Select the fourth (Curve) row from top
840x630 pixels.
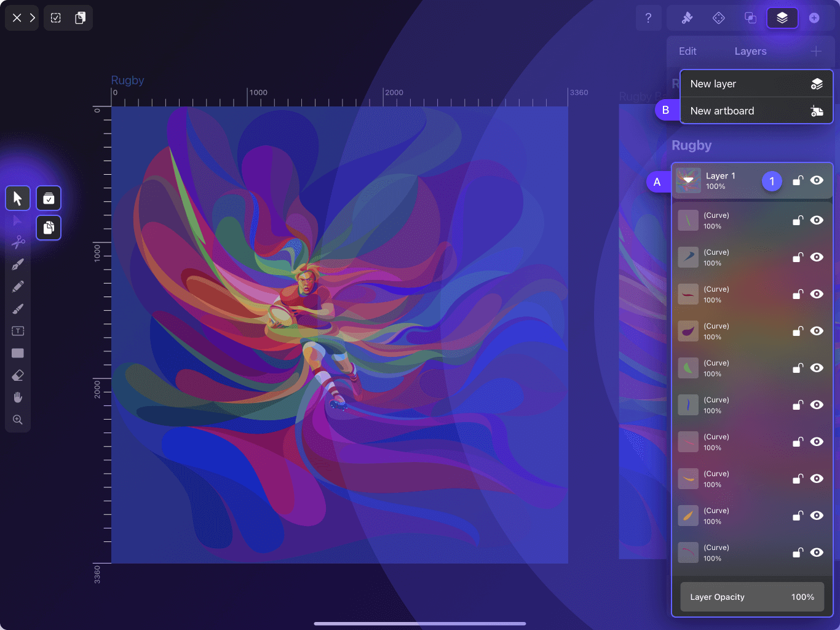click(752, 331)
